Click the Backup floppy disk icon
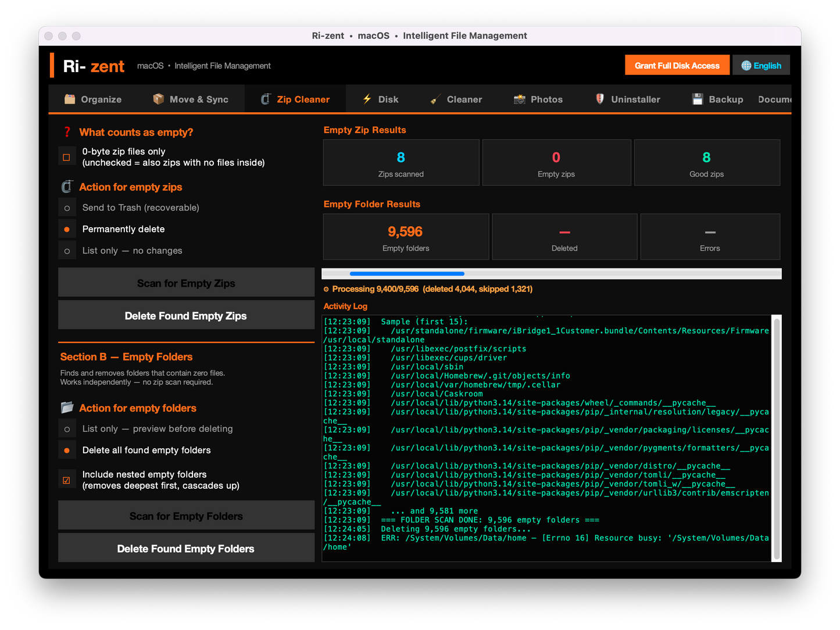The width and height of the screenshot is (840, 630). tap(698, 99)
